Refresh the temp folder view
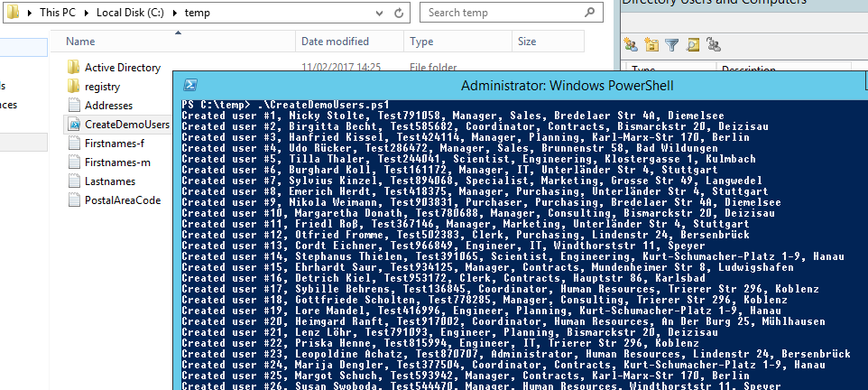The width and height of the screenshot is (868, 390). (399, 13)
